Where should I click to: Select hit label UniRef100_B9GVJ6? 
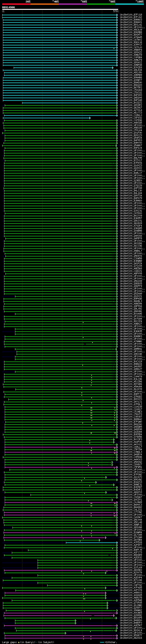131,42
